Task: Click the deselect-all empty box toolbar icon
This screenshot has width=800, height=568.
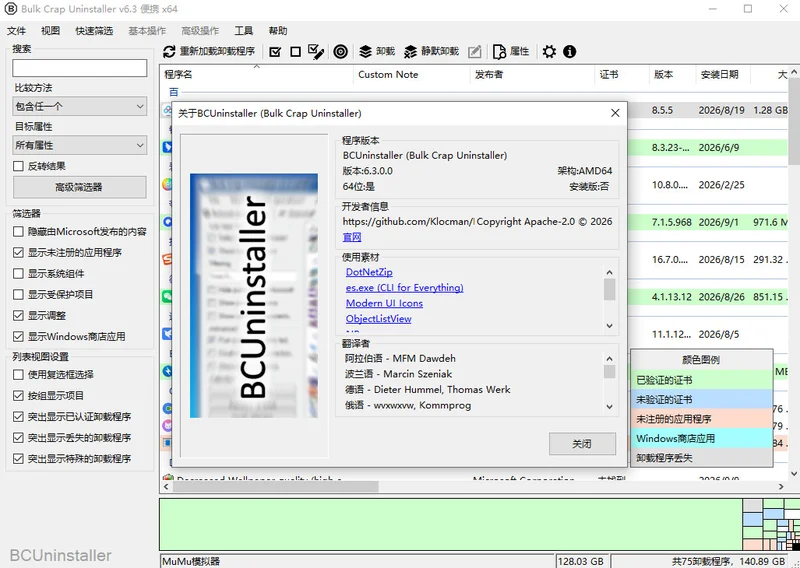Action: [295, 52]
